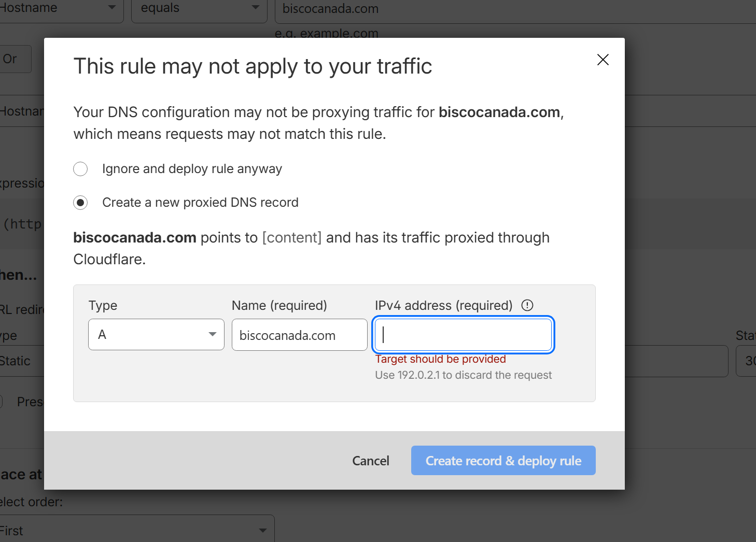Click the Ignore and deploy rule anyway label
The width and height of the screenshot is (756, 542).
point(192,169)
